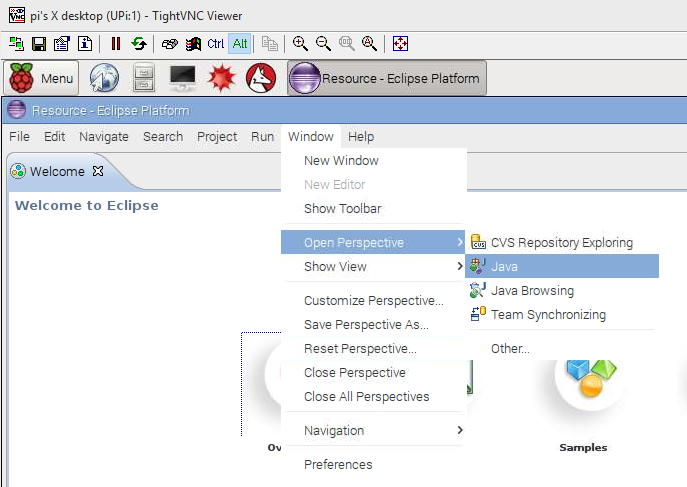Select the Java perspective
Screen dimensions: 687x487
(x=562, y=266)
